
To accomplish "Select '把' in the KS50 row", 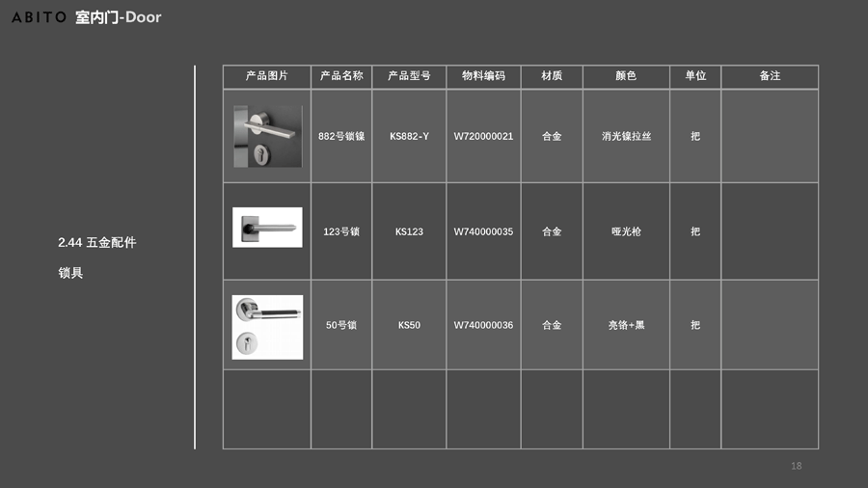I will [695, 325].
